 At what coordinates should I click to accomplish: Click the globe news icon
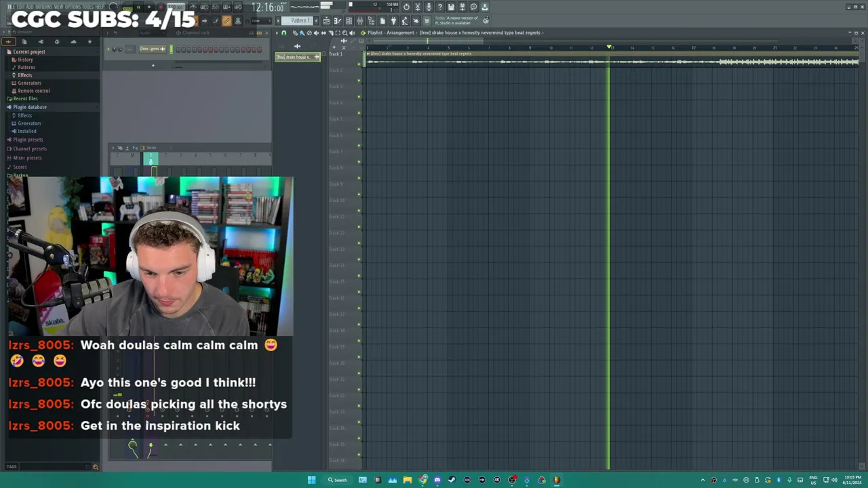(486, 20)
